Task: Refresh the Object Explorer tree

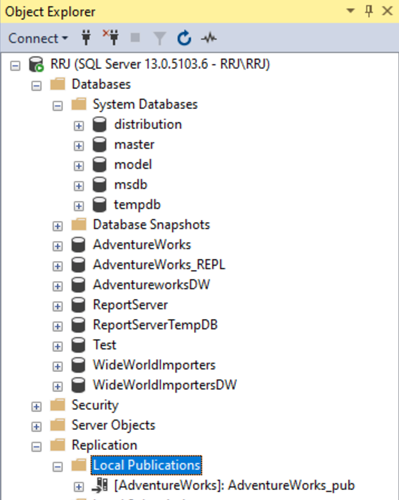Action: (184, 38)
